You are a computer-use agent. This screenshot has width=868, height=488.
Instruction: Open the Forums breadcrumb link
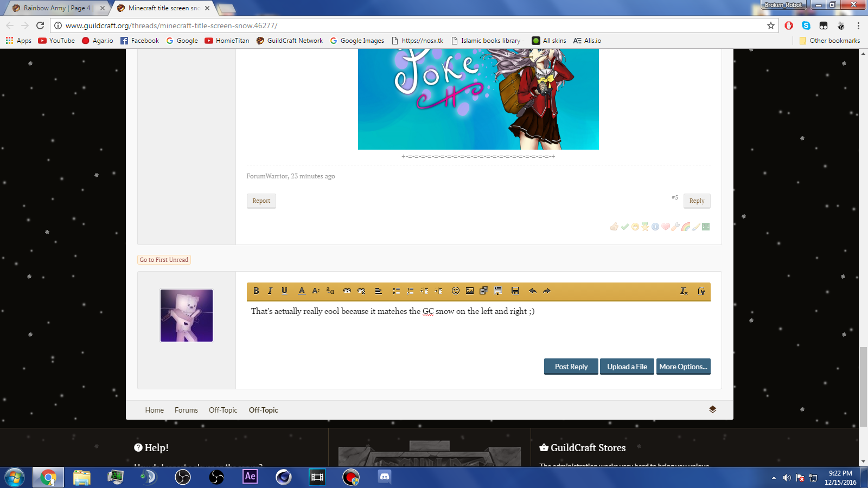[x=186, y=410]
